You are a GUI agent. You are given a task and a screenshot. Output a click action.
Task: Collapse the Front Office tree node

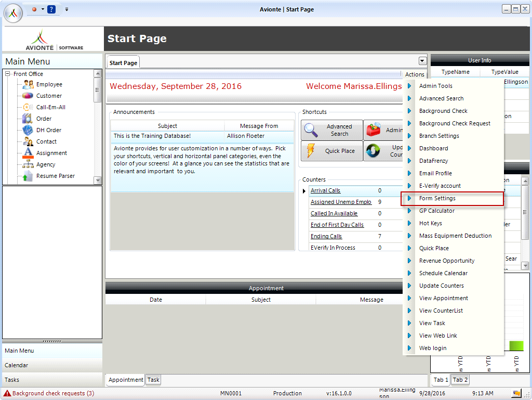(x=8, y=74)
